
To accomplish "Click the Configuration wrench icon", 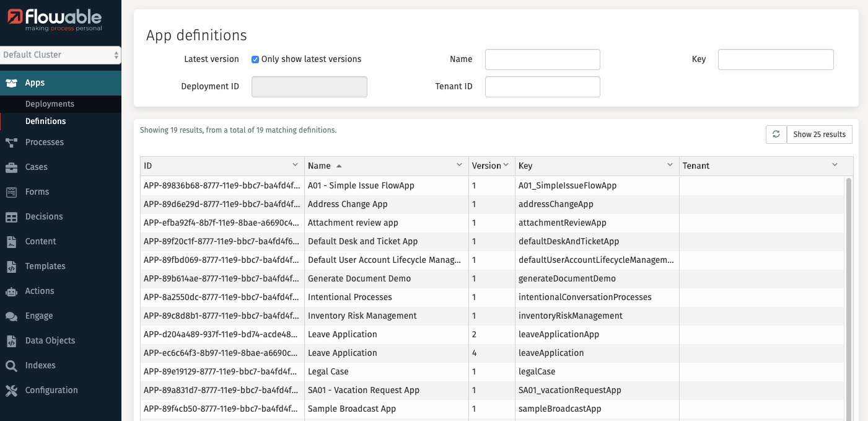I will tap(11, 391).
